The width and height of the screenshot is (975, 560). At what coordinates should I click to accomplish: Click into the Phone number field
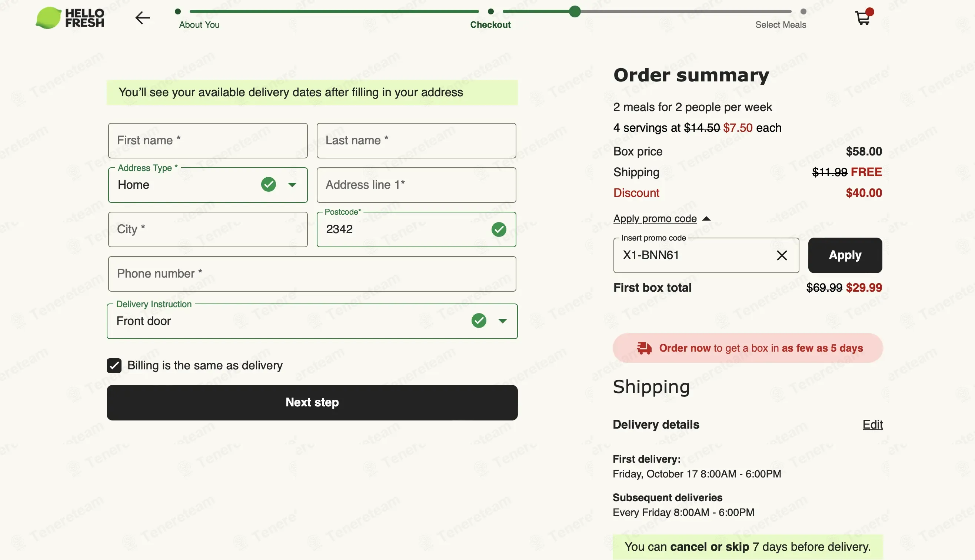pyautogui.click(x=312, y=274)
